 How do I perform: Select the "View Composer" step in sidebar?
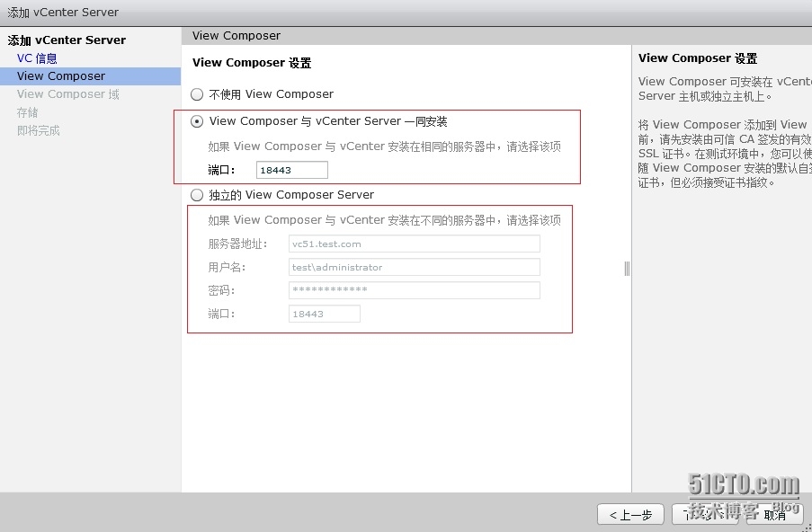pos(90,76)
